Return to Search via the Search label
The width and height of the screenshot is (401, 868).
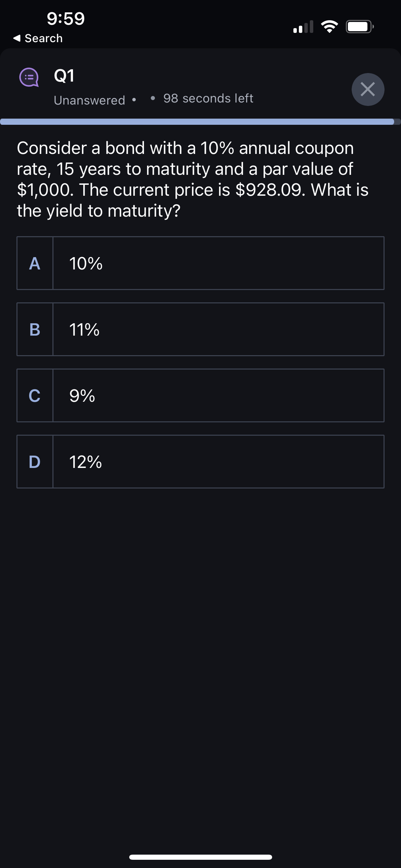[x=44, y=38]
